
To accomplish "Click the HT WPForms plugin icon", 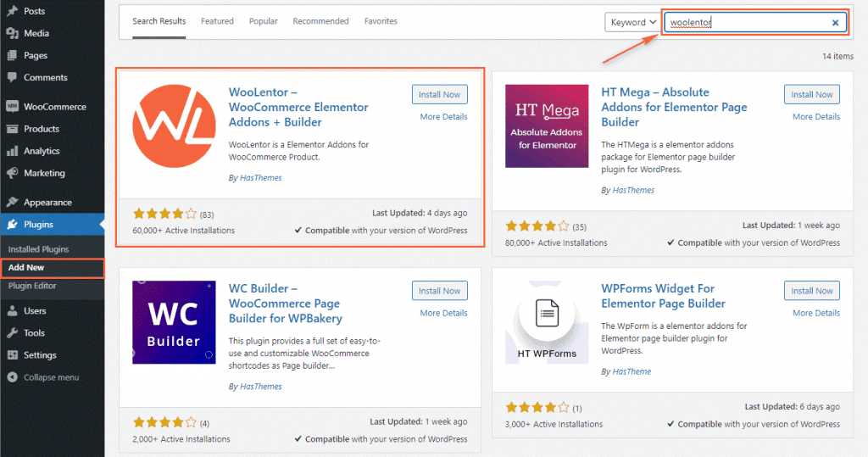I will point(547,322).
